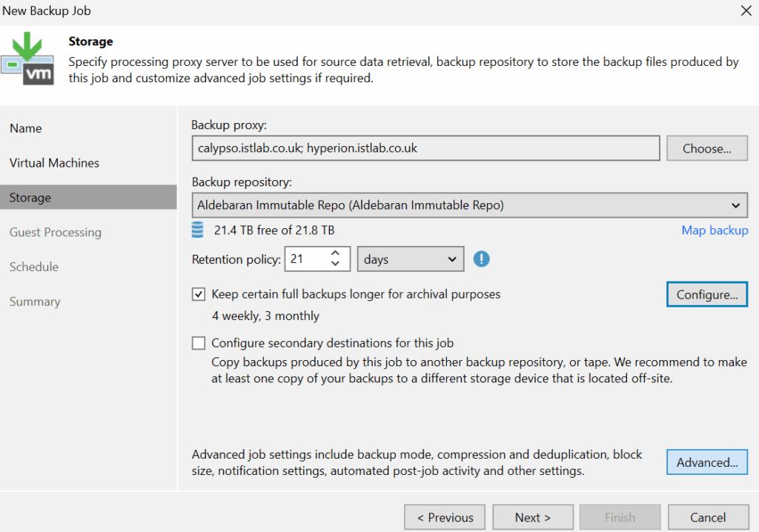This screenshot has width=759, height=532.
Task: Click the 'Backup repository:' label
Action: [x=242, y=182]
